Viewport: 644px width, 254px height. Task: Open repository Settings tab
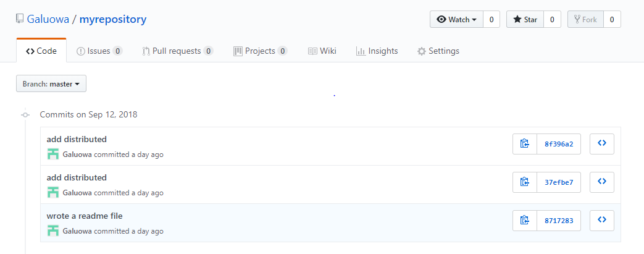438,51
